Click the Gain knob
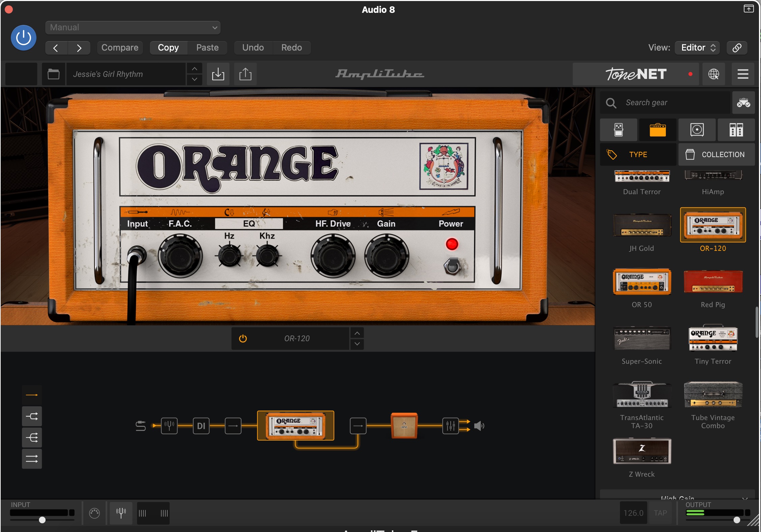This screenshot has height=532, width=761. (387, 256)
